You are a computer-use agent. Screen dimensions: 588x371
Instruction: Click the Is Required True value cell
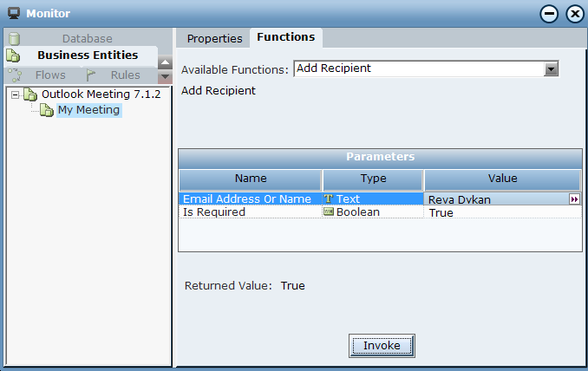click(x=503, y=212)
